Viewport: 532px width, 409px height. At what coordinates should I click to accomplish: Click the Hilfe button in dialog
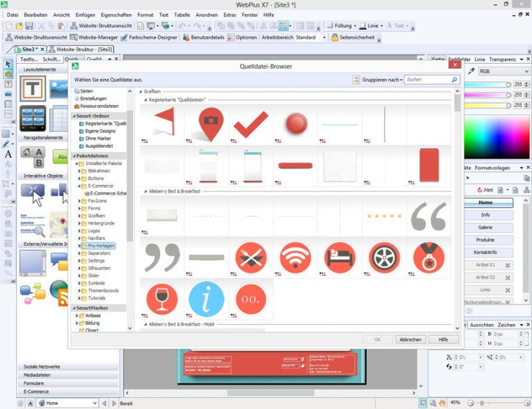pyautogui.click(x=444, y=339)
